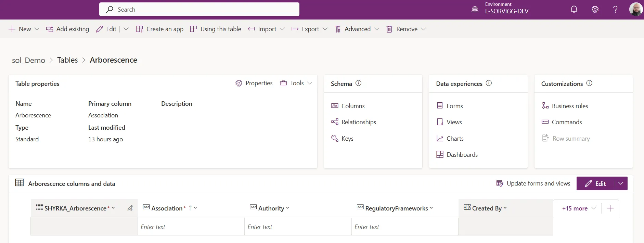Click the plus icon to add a column
The image size is (644, 243).
(610, 208)
